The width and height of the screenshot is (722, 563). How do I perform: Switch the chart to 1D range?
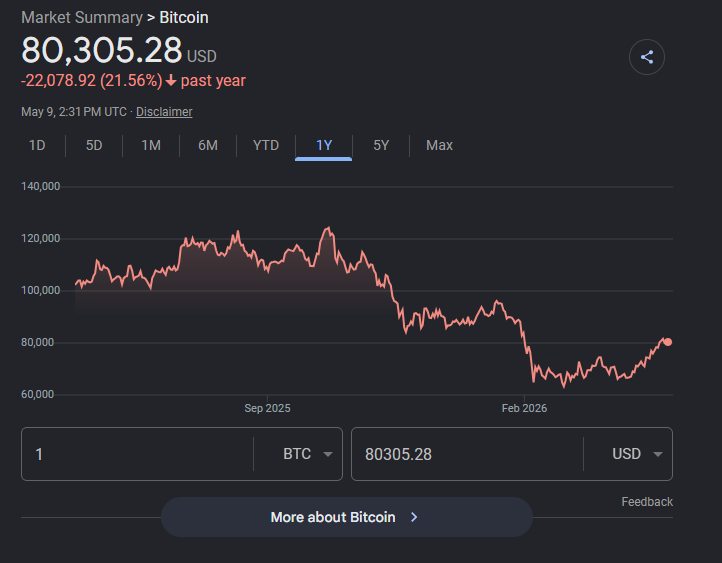(37, 145)
